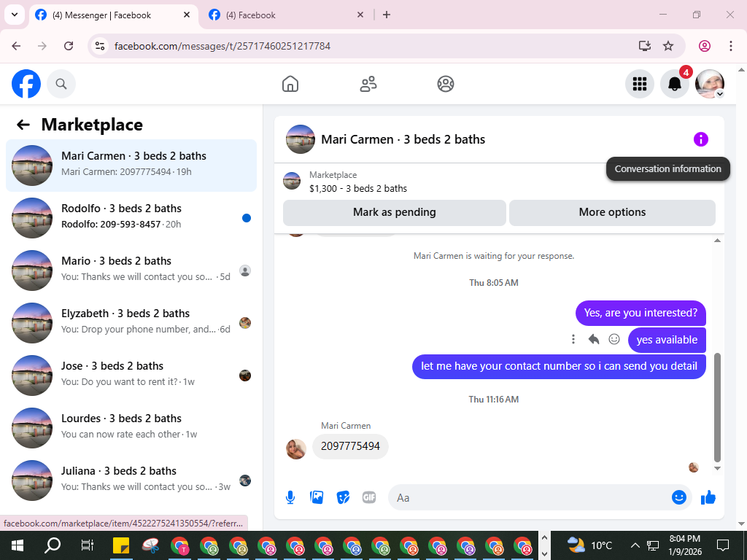Go back using the arrow beside Marketplace

point(23,125)
